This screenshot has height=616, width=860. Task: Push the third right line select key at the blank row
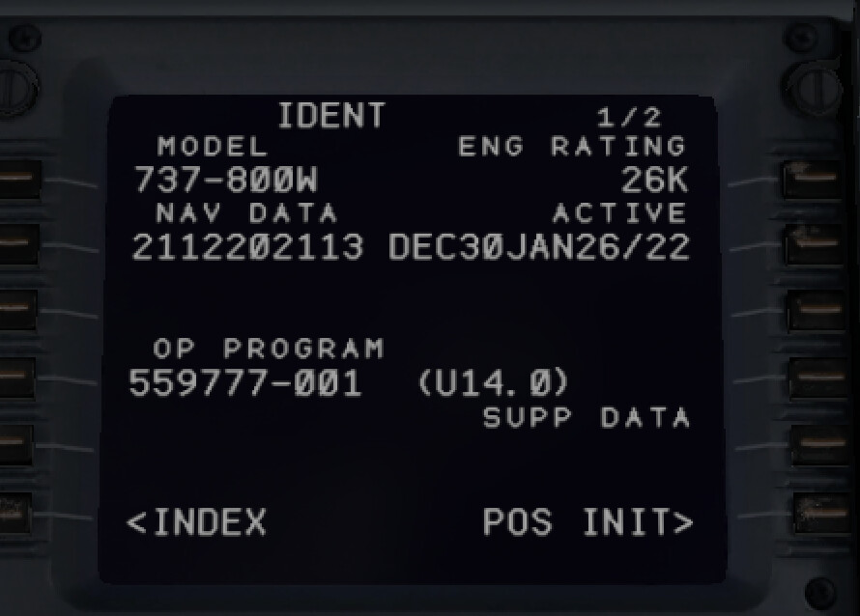817,311
